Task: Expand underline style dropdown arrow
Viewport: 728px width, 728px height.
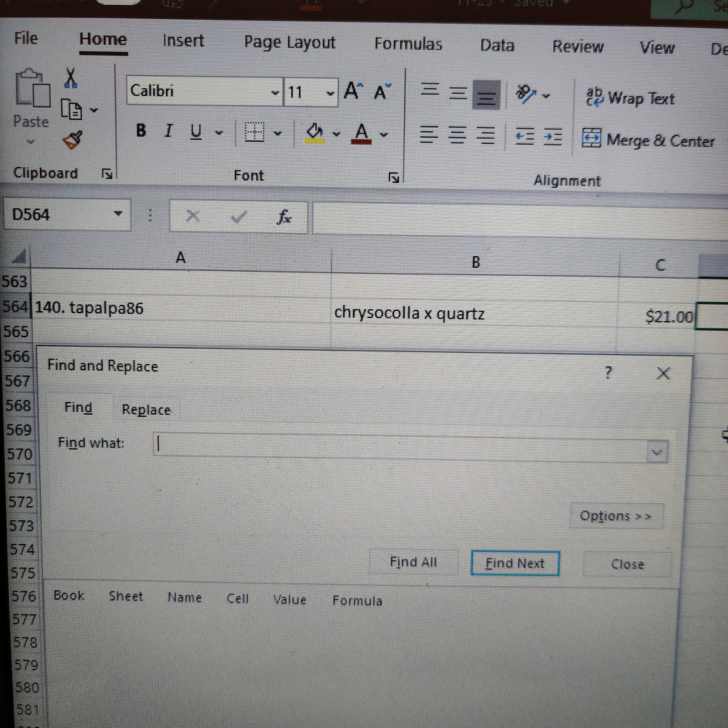Action: point(218,133)
